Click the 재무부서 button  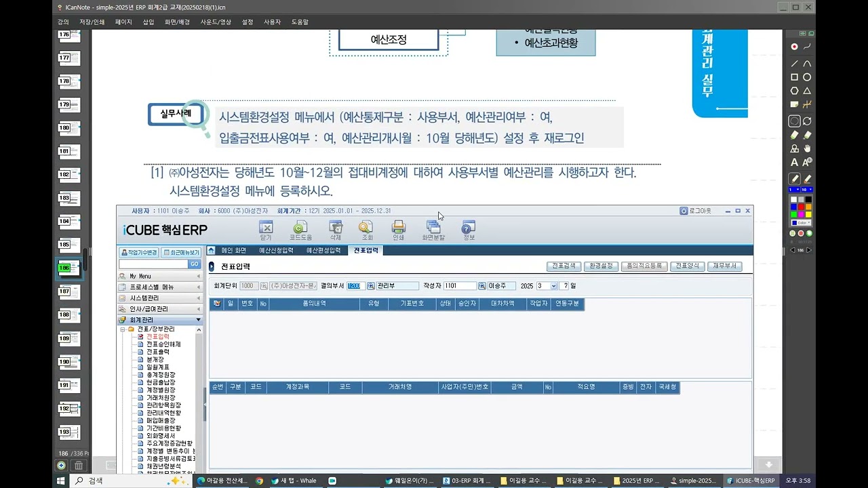tap(725, 266)
